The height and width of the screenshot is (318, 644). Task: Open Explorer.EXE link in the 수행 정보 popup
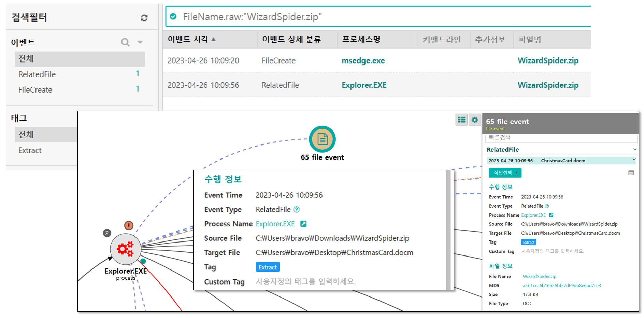pyautogui.click(x=275, y=224)
